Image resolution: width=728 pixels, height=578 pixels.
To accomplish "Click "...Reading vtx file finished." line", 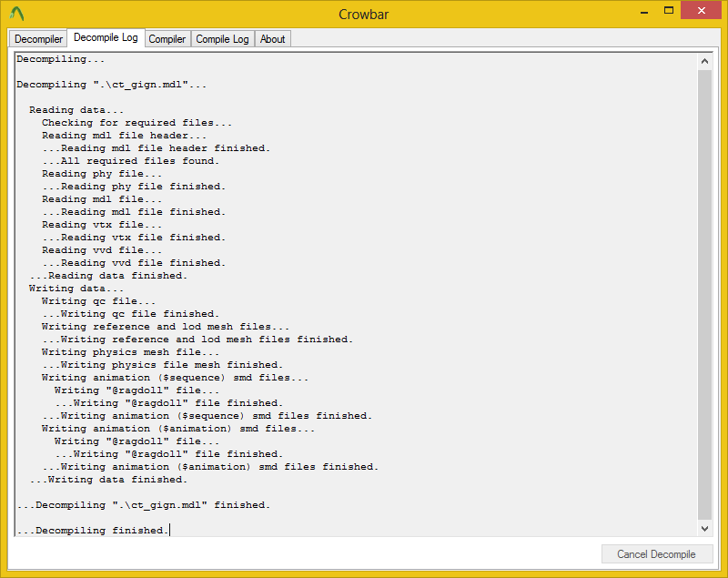I will 134,238.
